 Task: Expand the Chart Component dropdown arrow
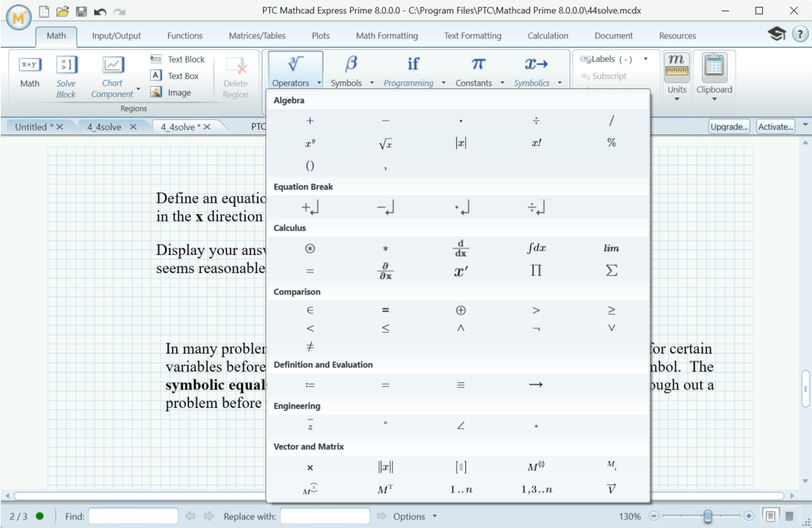tap(138, 88)
